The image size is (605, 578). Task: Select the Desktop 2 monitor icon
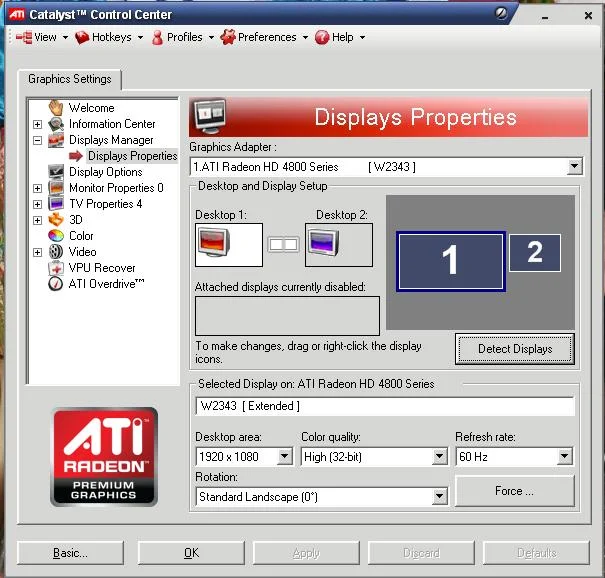pos(324,242)
